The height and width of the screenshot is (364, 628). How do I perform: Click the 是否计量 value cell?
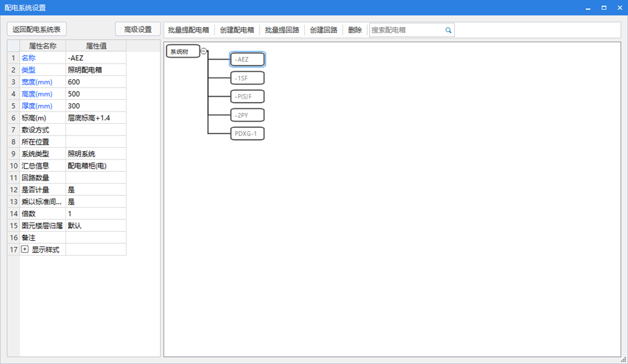(95, 189)
